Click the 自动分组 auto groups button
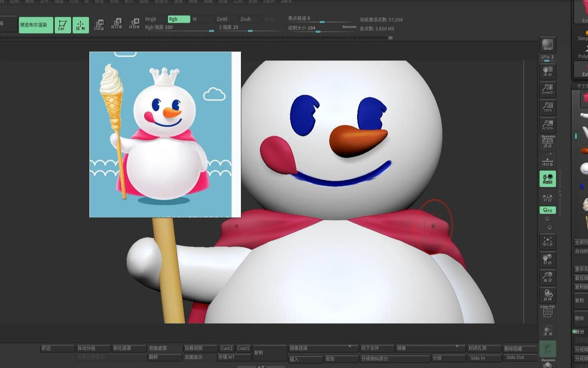 [x=93, y=348]
